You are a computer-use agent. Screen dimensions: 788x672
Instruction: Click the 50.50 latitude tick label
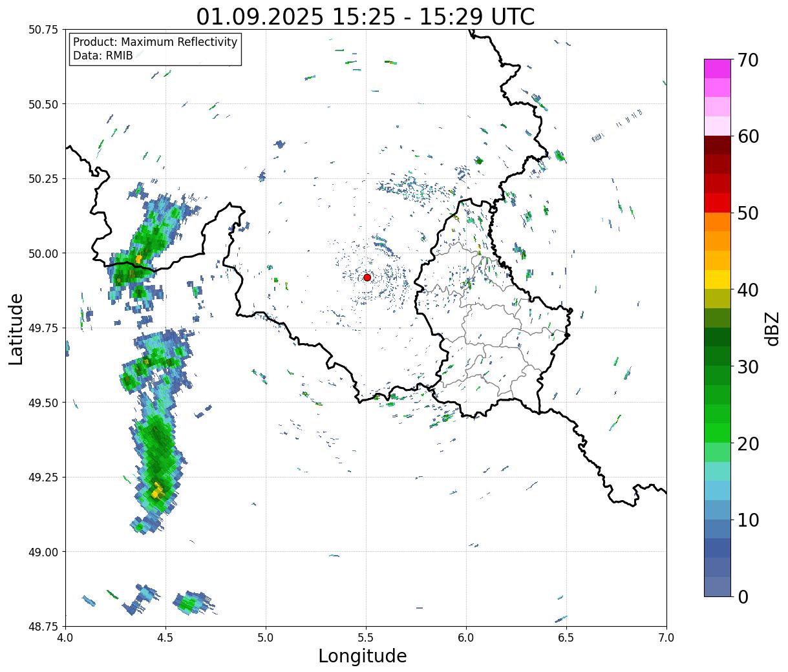pos(43,104)
